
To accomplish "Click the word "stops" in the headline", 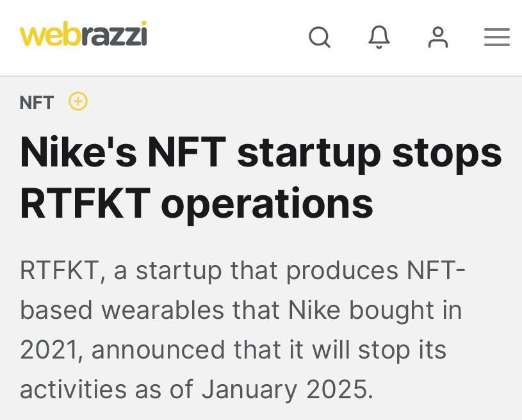I will click(x=447, y=152).
